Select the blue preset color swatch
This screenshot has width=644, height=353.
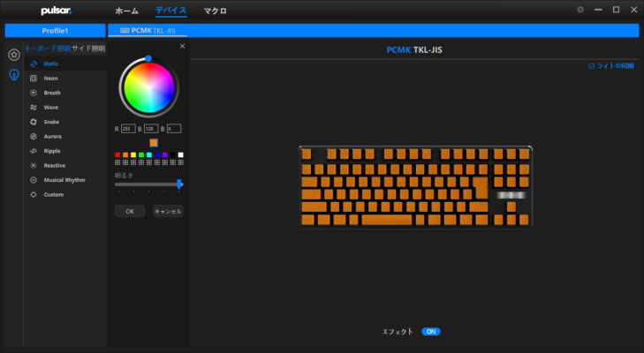point(157,154)
